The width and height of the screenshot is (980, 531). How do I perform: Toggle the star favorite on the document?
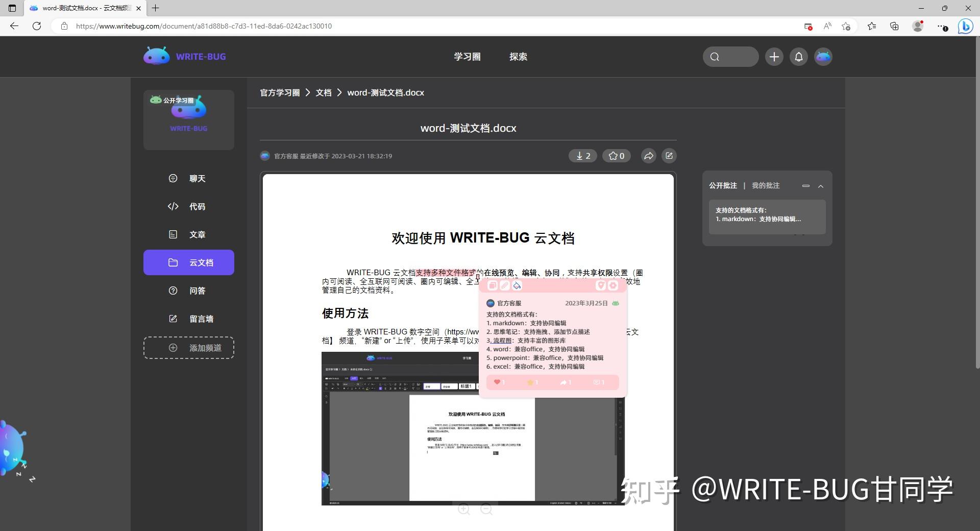pyautogui.click(x=616, y=156)
